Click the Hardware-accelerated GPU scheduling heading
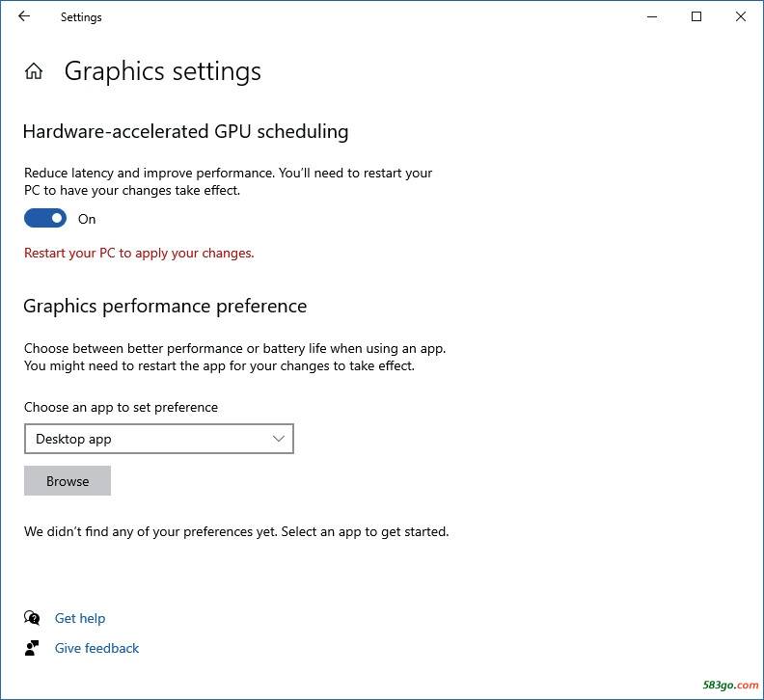The width and height of the screenshot is (764, 700). tap(185, 131)
